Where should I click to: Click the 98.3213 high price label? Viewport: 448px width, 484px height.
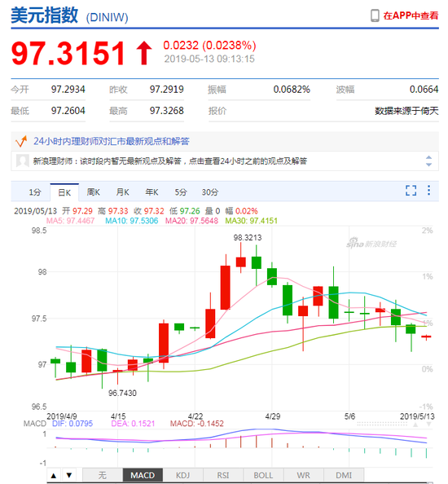247,238
